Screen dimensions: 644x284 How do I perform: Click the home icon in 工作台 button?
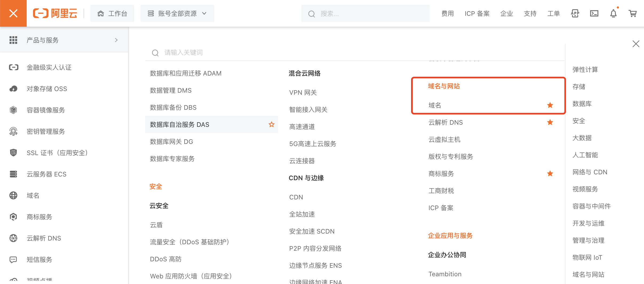pos(101,13)
